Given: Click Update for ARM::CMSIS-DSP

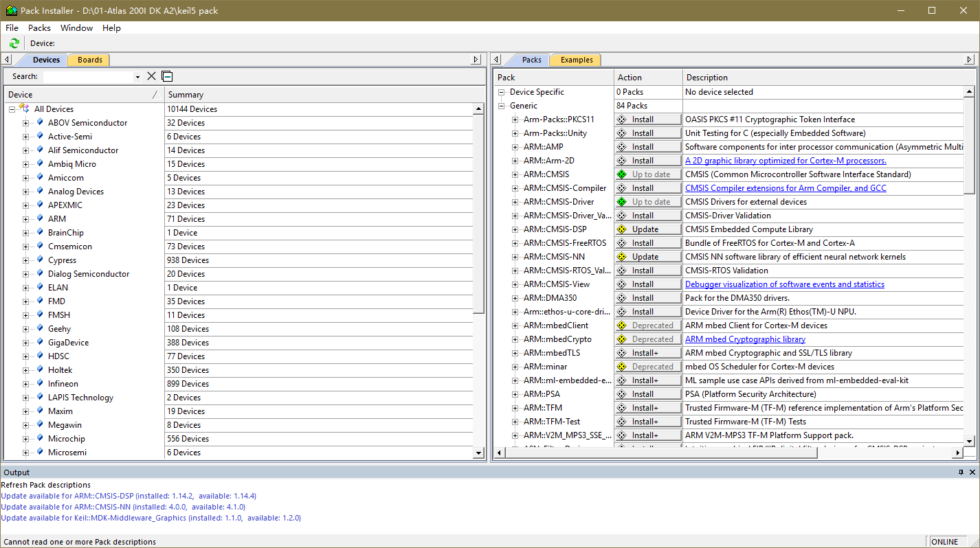Looking at the screenshot, I should [648, 229].
